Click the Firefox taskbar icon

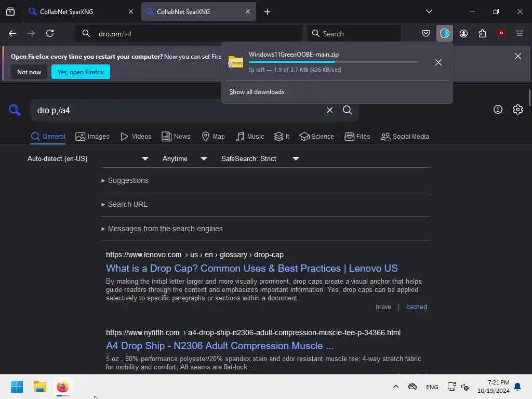click(x=62, y=387)
